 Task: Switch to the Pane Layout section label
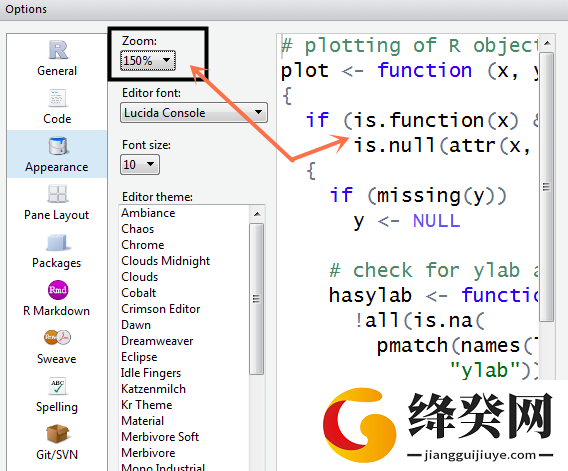(57, 215)
